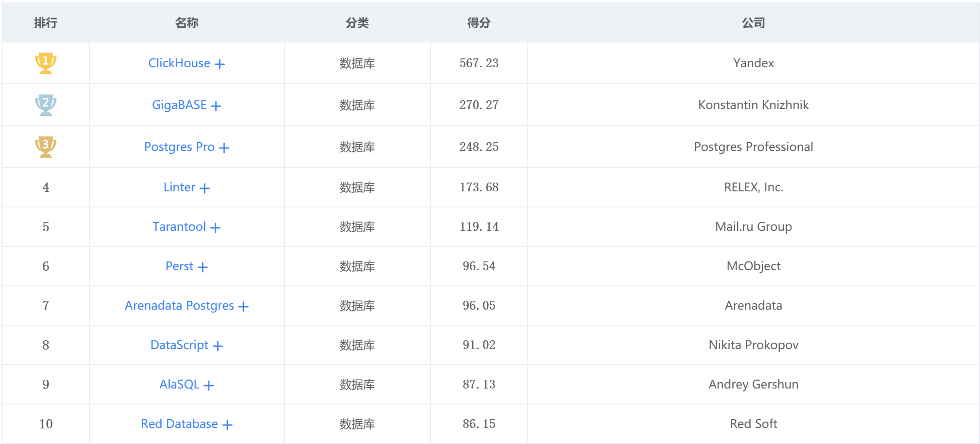The image size is (980, 444).
Task: Open the Postgres Pro link
Action: pyautogui.click(x=180, y=147)
